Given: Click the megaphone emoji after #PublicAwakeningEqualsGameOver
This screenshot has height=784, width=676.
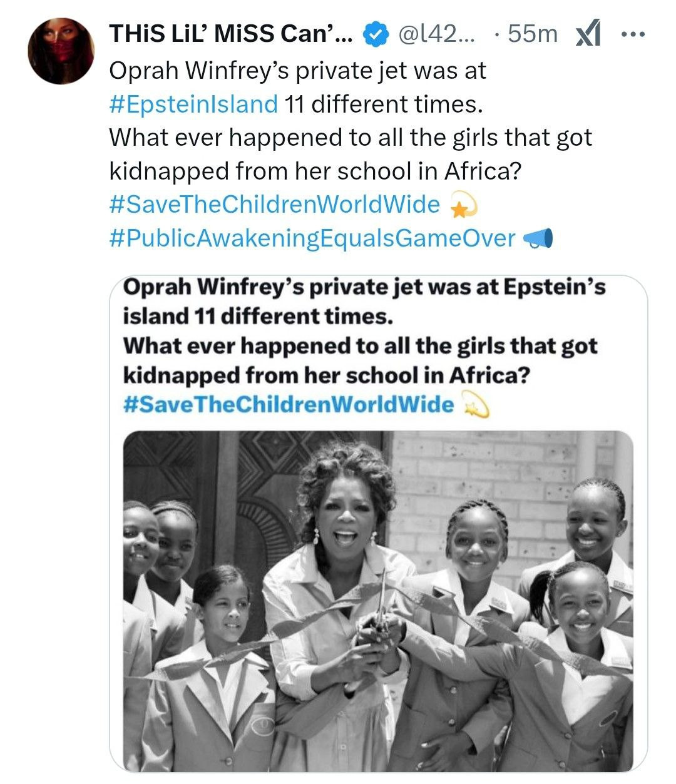Looking at the screenshot, I should point(538,240).
